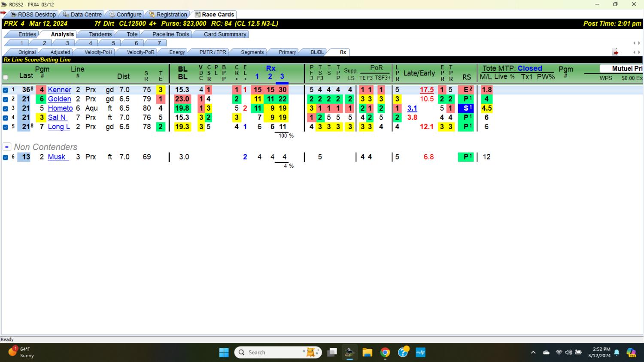
Task: Select race number 5 tab
Action: point(113,43)
